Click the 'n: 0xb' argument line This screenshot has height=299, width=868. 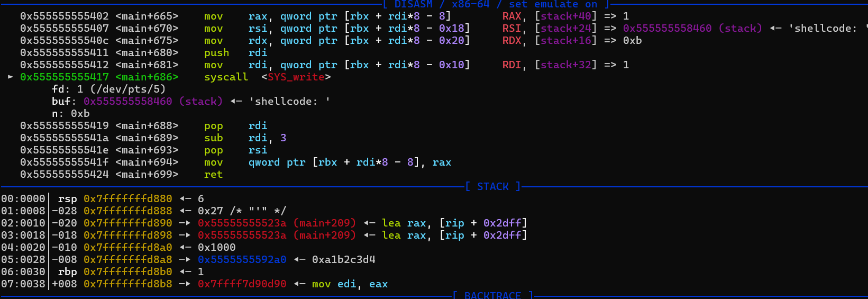(70, 113)
